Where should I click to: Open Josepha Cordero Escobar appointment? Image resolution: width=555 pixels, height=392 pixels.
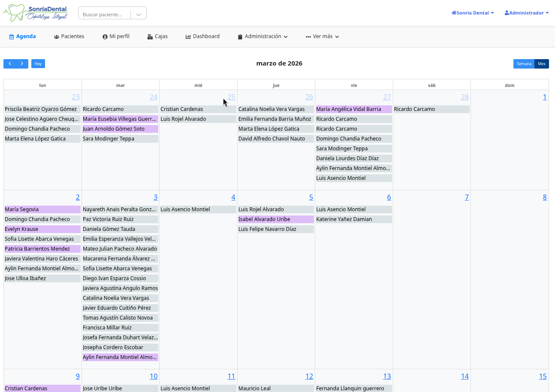[x=121, y=347]
